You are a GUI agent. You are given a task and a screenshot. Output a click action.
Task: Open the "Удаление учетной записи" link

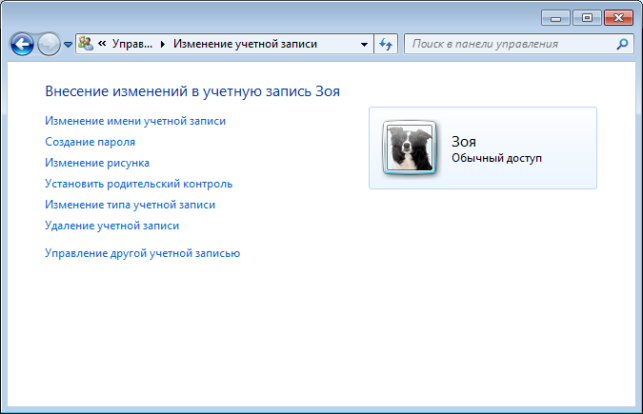112,225
